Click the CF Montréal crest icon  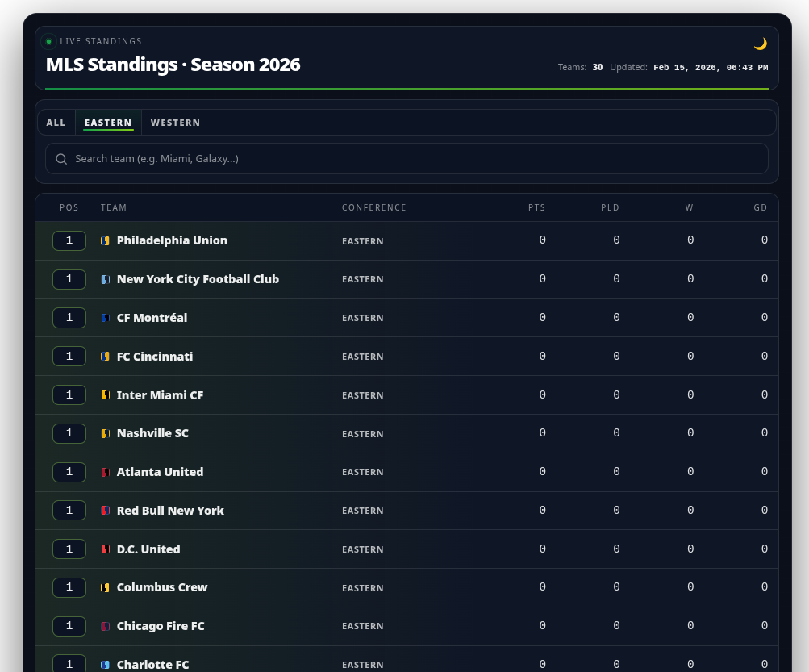click(x=105, y=318)
